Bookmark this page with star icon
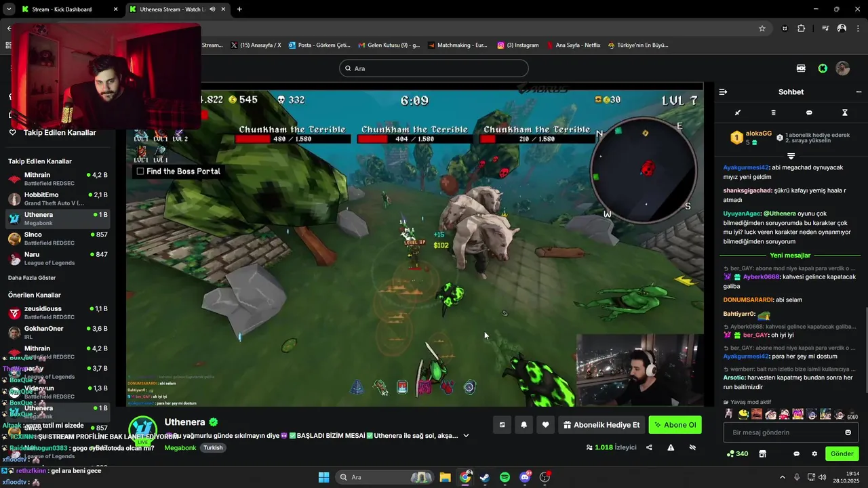The height and width of the screenshot is (488, 868). coord(762,28)
